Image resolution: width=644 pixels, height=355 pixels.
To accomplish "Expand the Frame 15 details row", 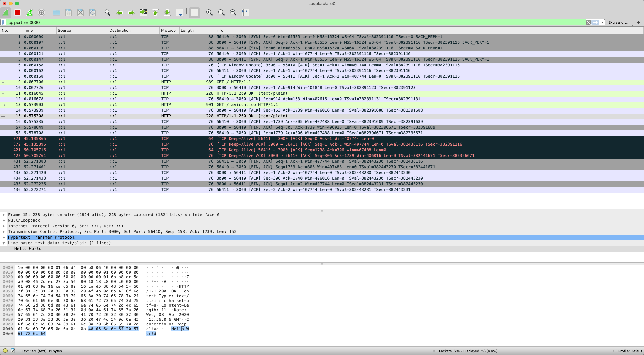I will 4,215.
